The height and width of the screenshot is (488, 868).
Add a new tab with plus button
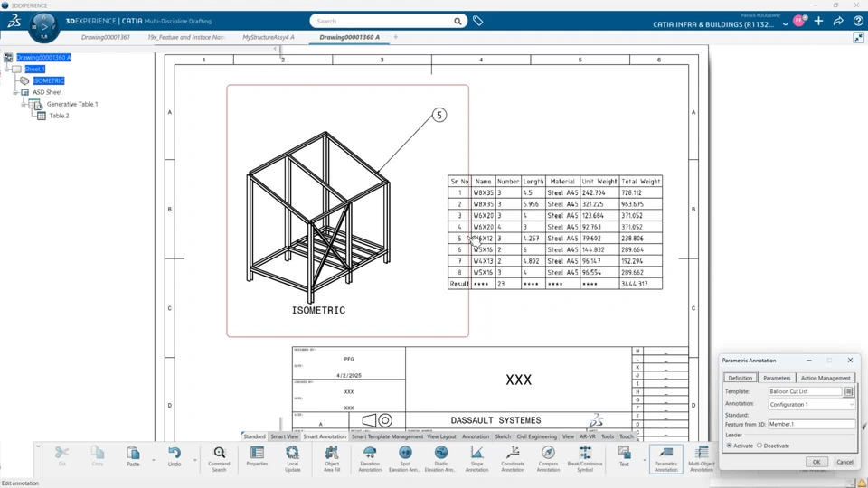click(395, 37)
